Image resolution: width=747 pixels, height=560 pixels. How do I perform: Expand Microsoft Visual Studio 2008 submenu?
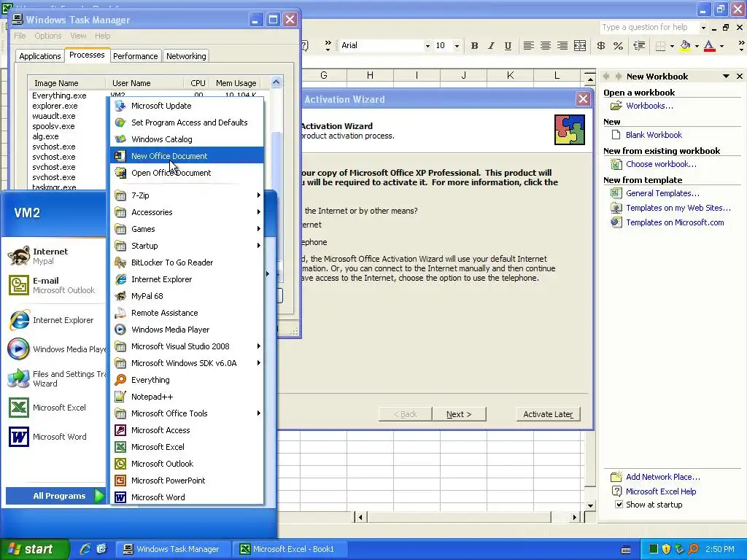187,346
